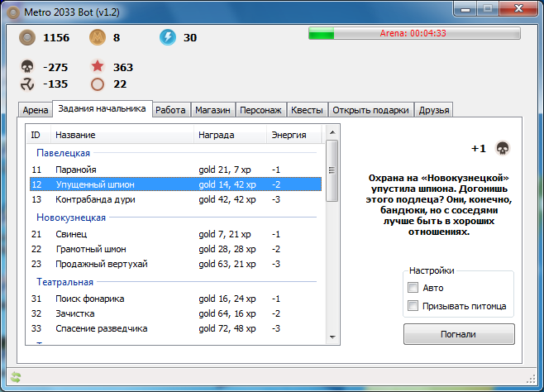Click the red star icon beside 363
Image resolution: width=544 pixels, height=392 pixels.
(98, 67)
